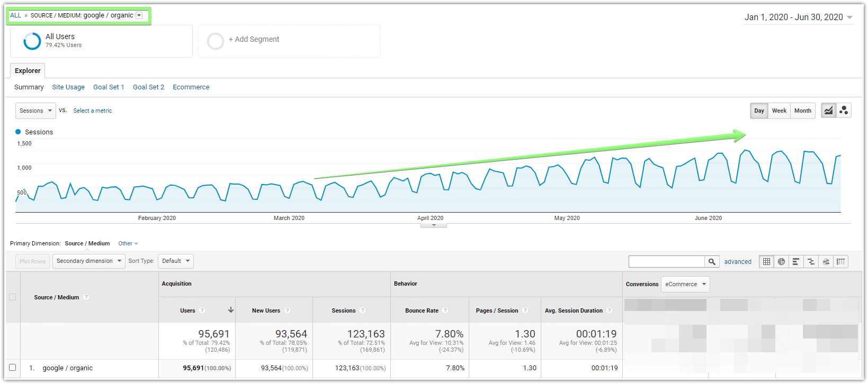This screenshot has height=384, width=868.
Task: Click the empty Add Segment circle
Action: pos(216,41)
